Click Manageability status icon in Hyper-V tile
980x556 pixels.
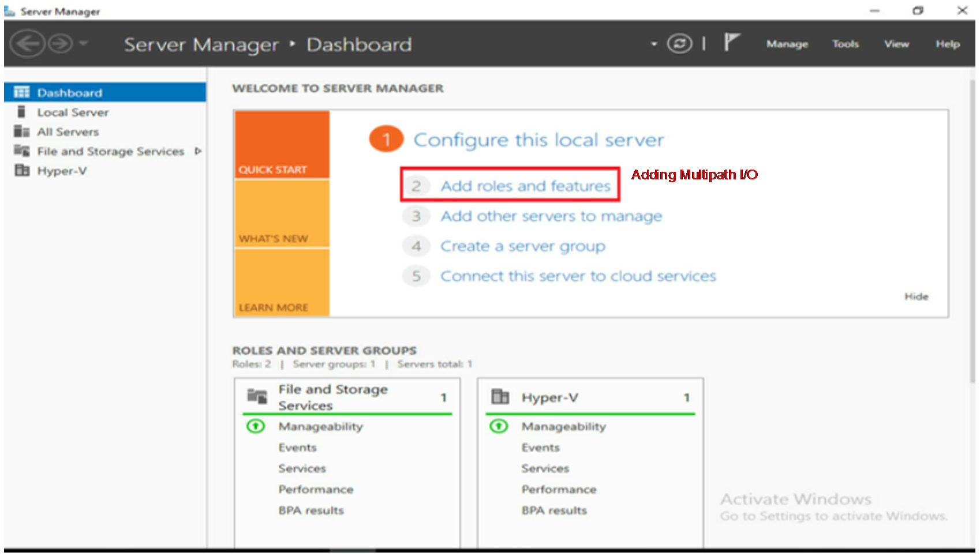point(499,426)
